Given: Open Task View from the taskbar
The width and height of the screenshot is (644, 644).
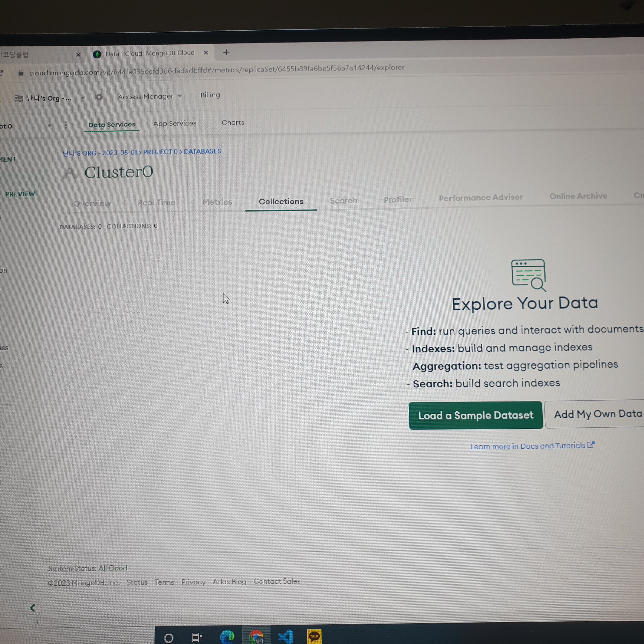Looking at the screenshot, I should pos(197,637).
